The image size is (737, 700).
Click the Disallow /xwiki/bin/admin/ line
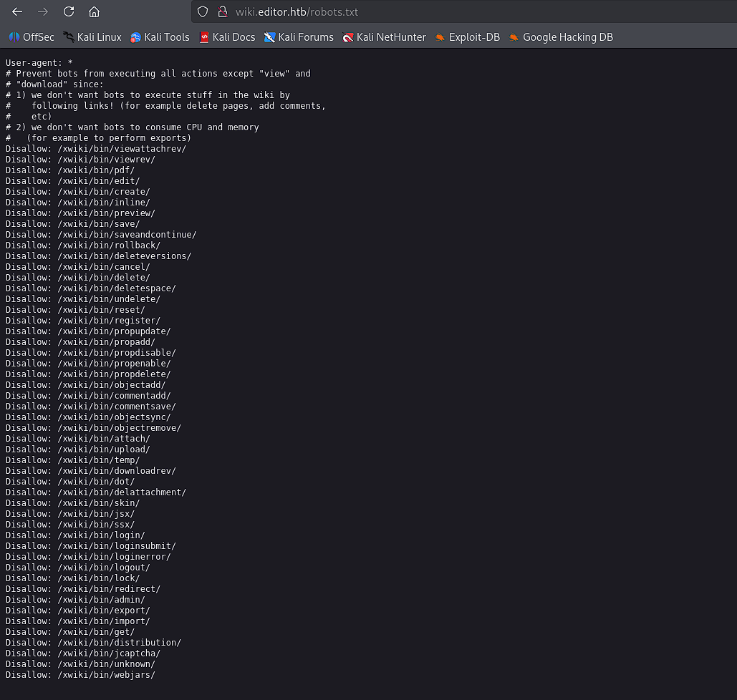75,600
